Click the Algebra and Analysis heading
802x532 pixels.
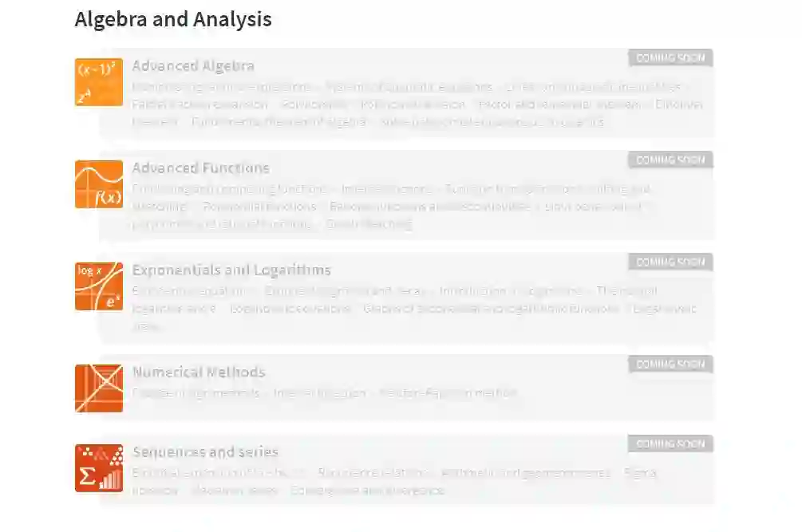pyautogui.click(x=173, y=19)
